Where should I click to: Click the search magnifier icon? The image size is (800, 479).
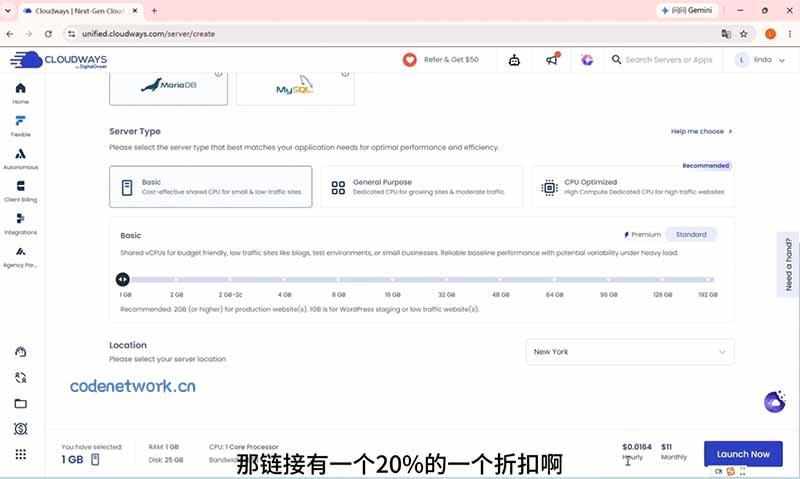pos(616,60)
